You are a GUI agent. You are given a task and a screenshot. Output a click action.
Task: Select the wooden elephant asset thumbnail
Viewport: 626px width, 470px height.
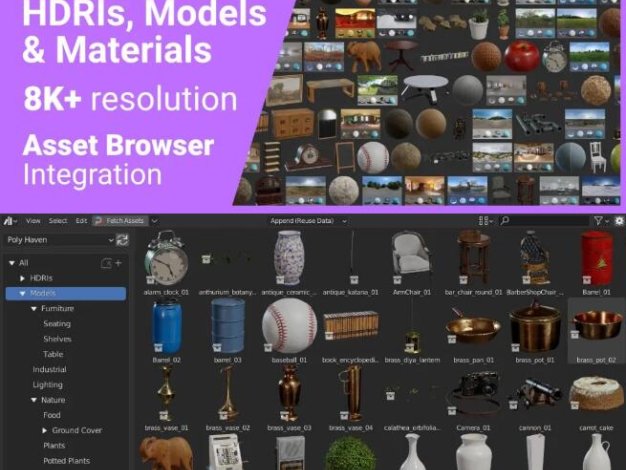click(x=166, y=452)
